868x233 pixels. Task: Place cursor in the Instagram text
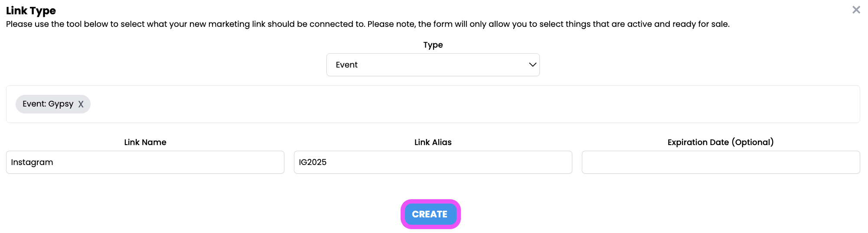tap(32, 162)
